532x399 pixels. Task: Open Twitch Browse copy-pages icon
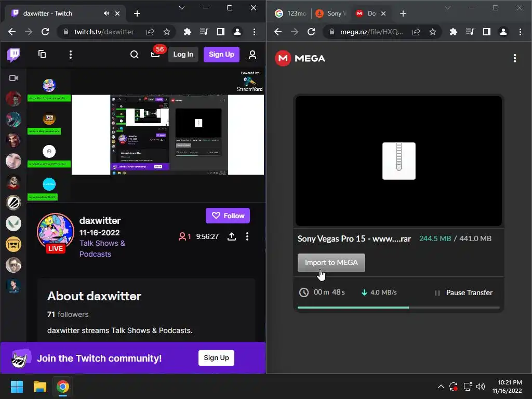click(42, 54)
